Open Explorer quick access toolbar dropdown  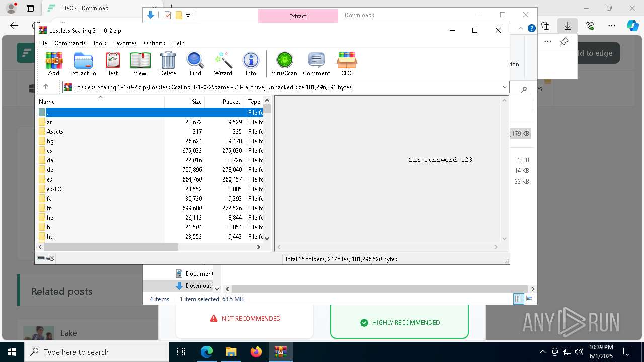click(x=188, y=15)
